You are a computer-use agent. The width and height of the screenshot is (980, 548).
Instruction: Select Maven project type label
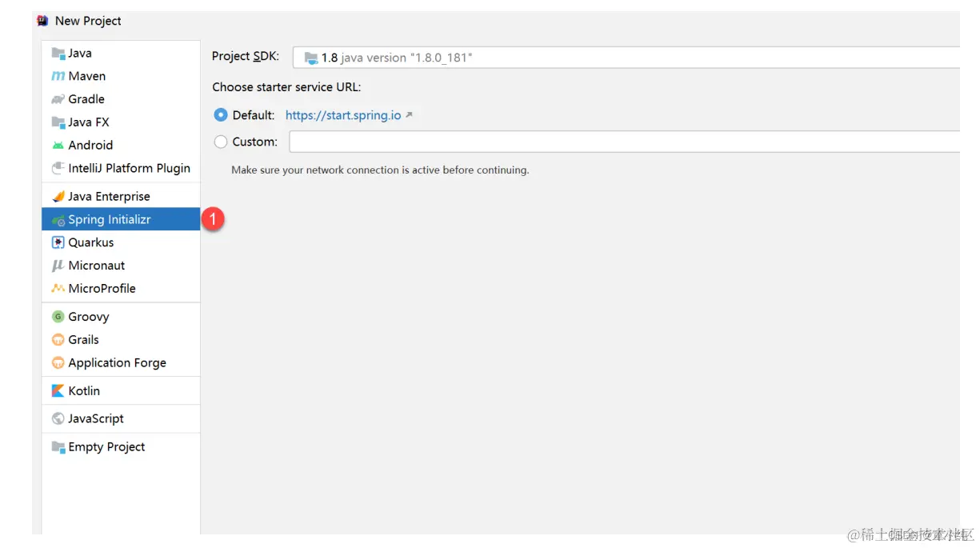point(87,76)
